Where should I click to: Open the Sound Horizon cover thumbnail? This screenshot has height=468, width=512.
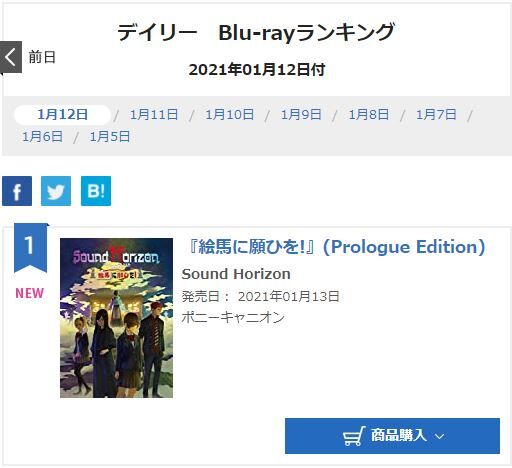pyautogui.click(x=116, y=318)
